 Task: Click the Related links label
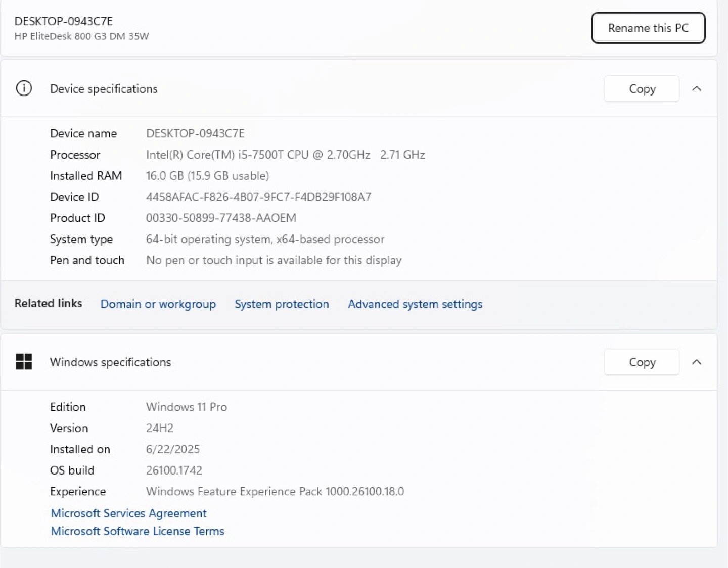(x=48, y=303)
